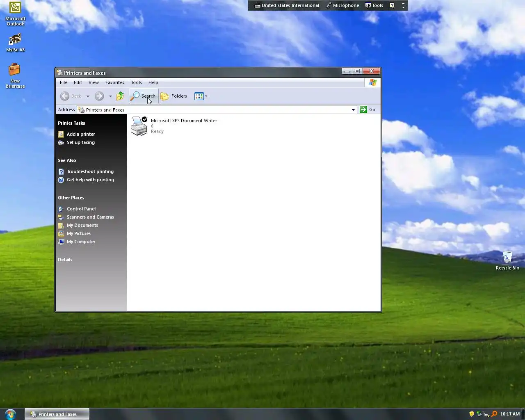The image size is (525, 420).
Task: Open My Documents from Other Places
Action: pyautogui.click(x=82, y=225)
